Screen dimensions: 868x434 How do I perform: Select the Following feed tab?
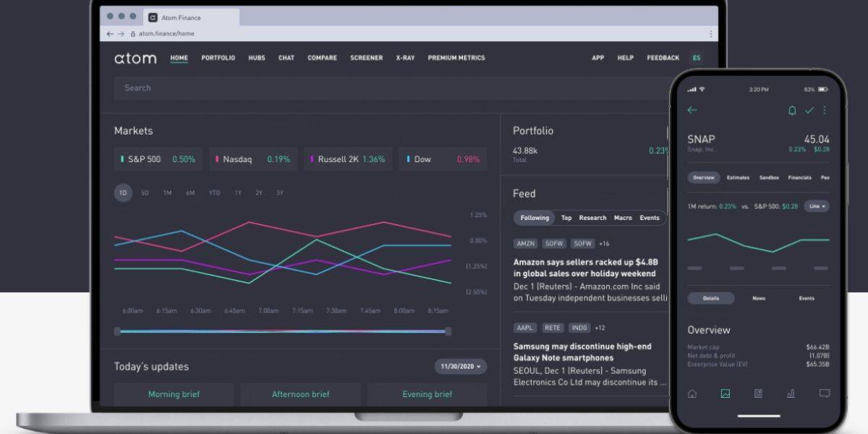tap(535, 218)
